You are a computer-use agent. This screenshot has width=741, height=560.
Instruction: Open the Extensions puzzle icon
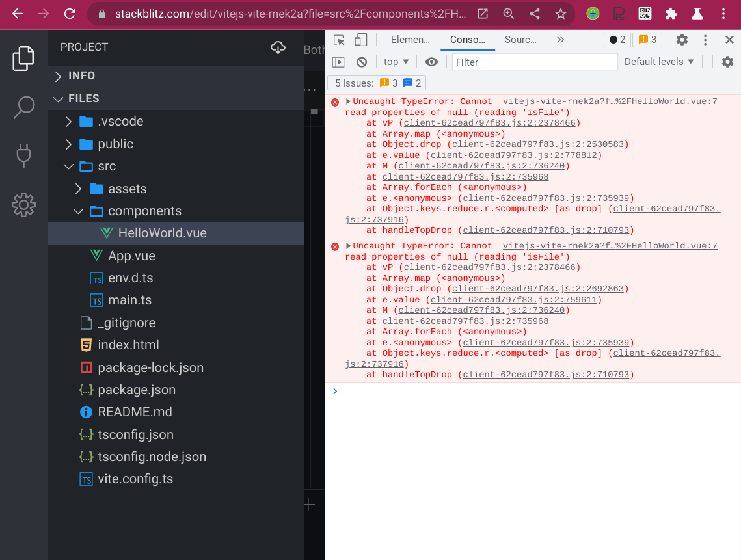point(671,14)
